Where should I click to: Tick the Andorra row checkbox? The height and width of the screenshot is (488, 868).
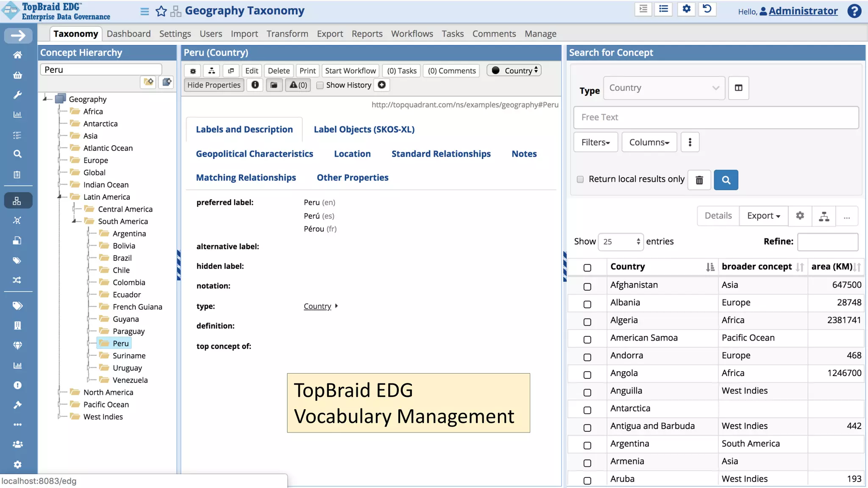[587, 357]
